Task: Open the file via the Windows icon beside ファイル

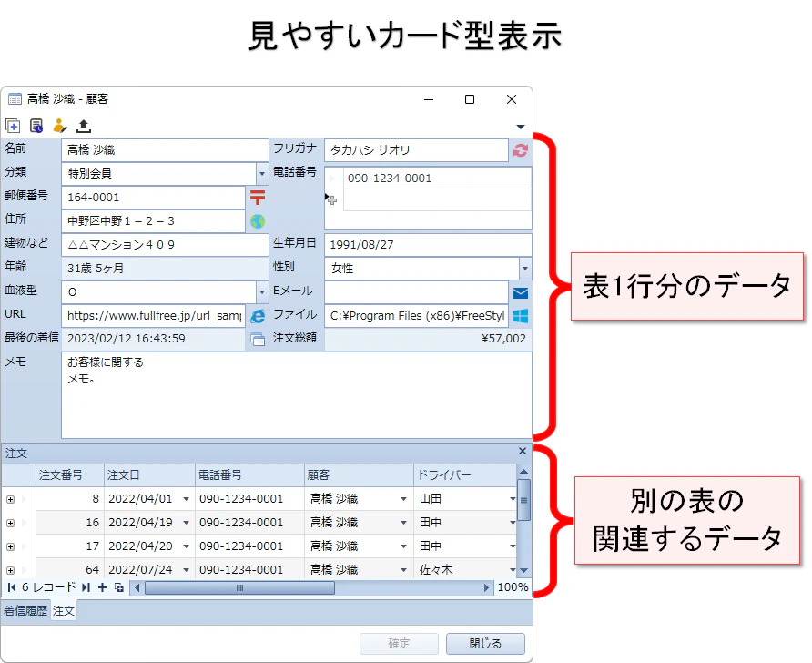Action: (x=521, y=314)
